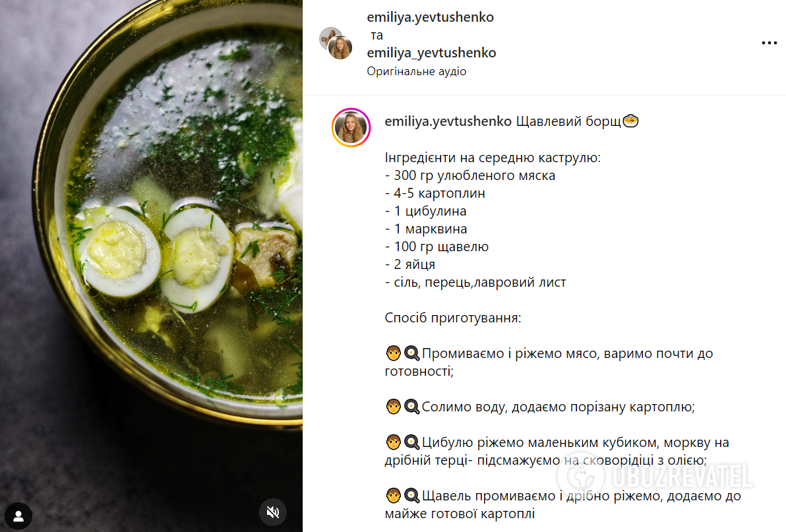Unmute the reel audio speaker icon

tap(273, 512)
